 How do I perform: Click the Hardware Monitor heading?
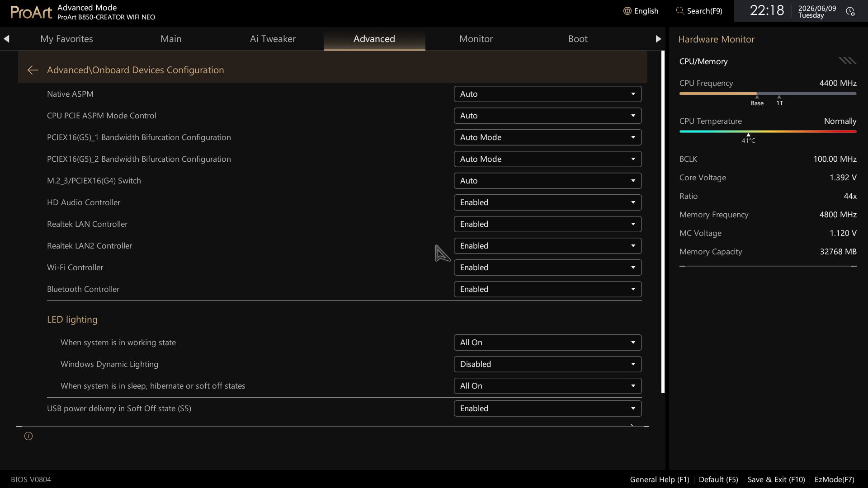[x=716, y=39]
